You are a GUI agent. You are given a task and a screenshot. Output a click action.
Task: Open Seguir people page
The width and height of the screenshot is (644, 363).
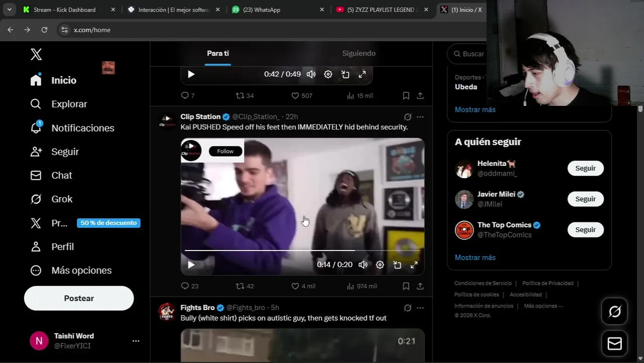click(54, 151)
